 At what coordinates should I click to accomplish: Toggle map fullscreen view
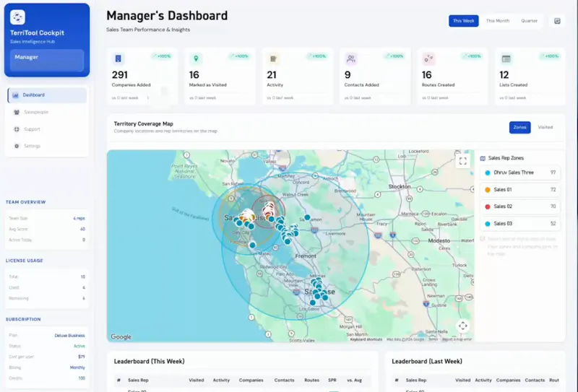(x=463, y=161)
